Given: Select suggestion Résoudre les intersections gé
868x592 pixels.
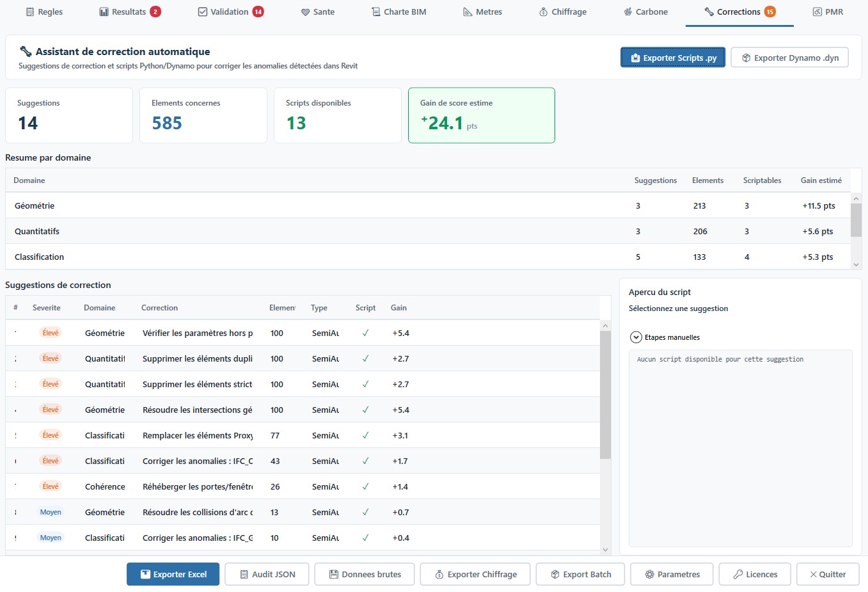Looking at the screenshot, I should 303,410.
